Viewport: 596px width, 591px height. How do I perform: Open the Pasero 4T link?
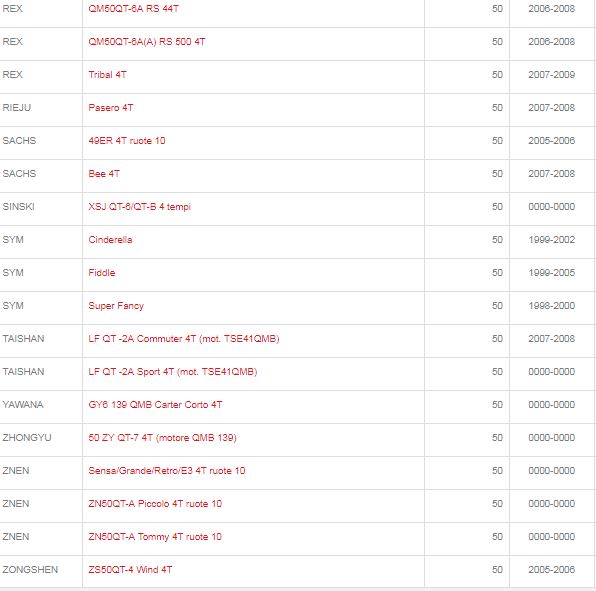(111, 108)
